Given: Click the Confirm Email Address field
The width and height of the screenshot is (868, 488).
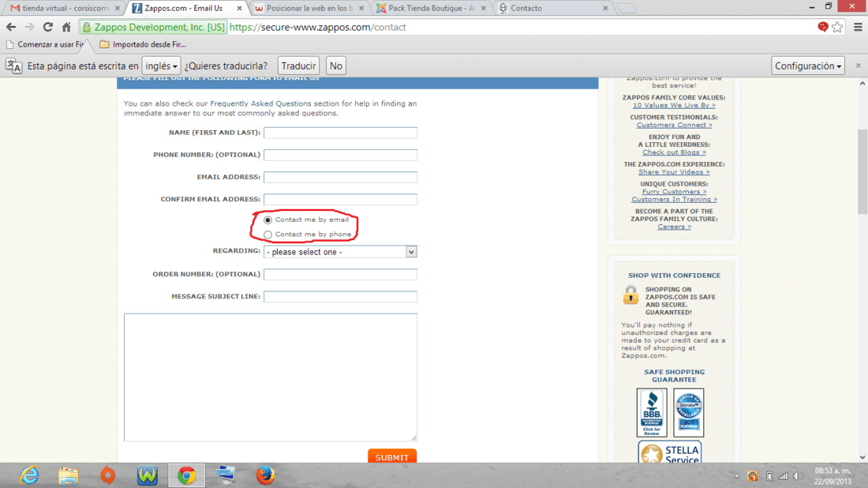Looking at the screenshot, I should 340,200.
